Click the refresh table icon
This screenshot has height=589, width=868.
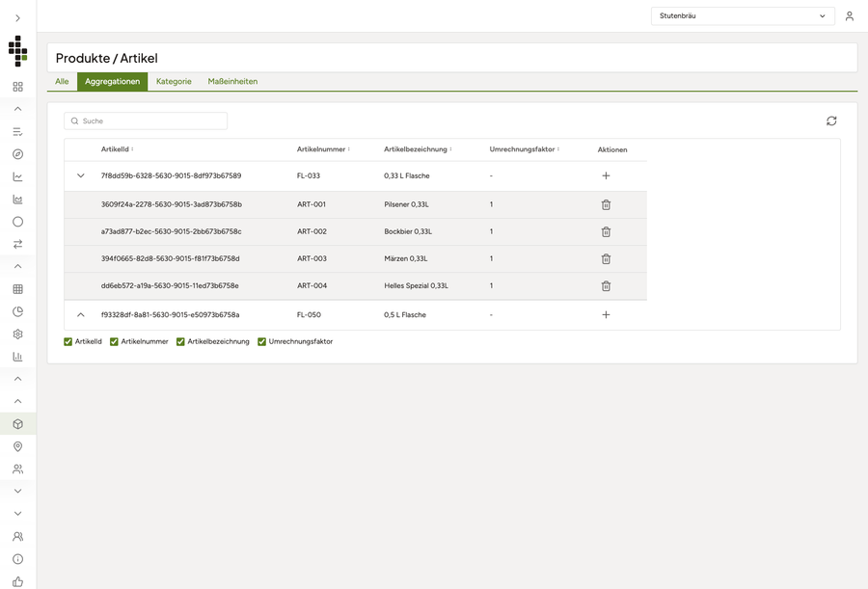tap(831, 120)
